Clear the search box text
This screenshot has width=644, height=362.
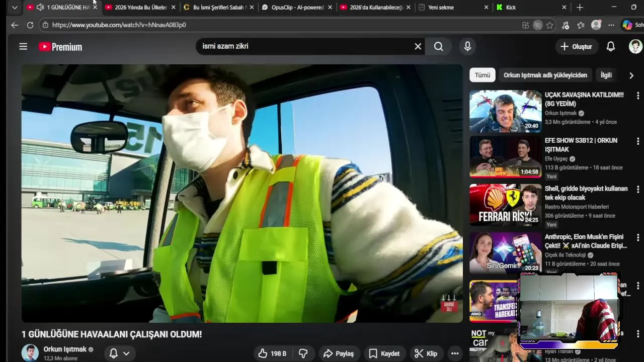[x=418, y=46]
